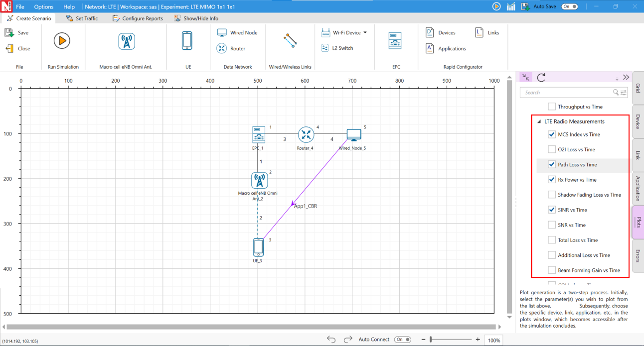Click the Run Simulation play icon
The height and width of the screenshot is (346, 644).
(x=62, y=41)
